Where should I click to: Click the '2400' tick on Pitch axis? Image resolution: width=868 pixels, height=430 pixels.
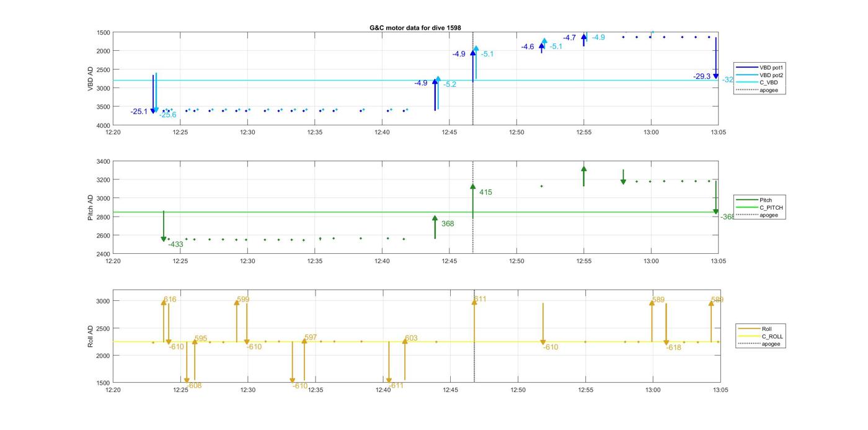tap(104, 254)
